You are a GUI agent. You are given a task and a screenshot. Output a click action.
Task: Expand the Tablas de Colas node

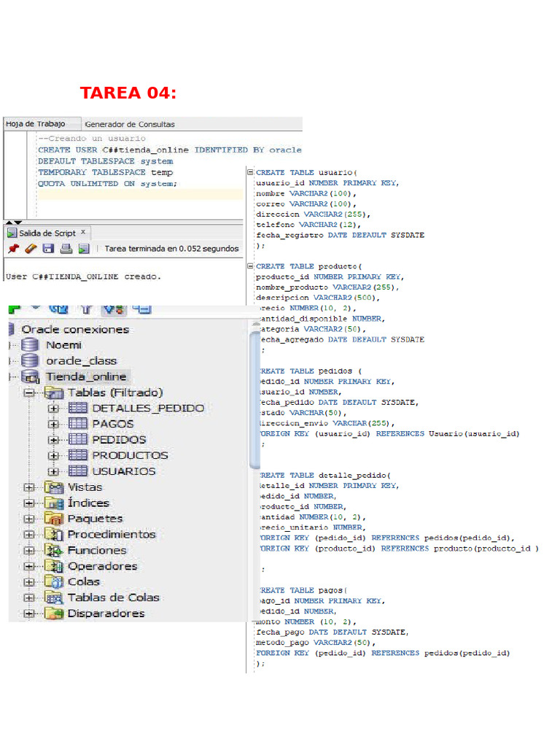pyautogui.click(x=29, y=598)
